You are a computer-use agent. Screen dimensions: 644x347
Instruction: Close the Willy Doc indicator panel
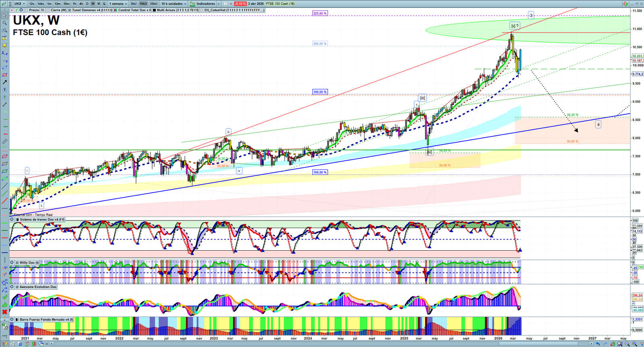point(12,262)
